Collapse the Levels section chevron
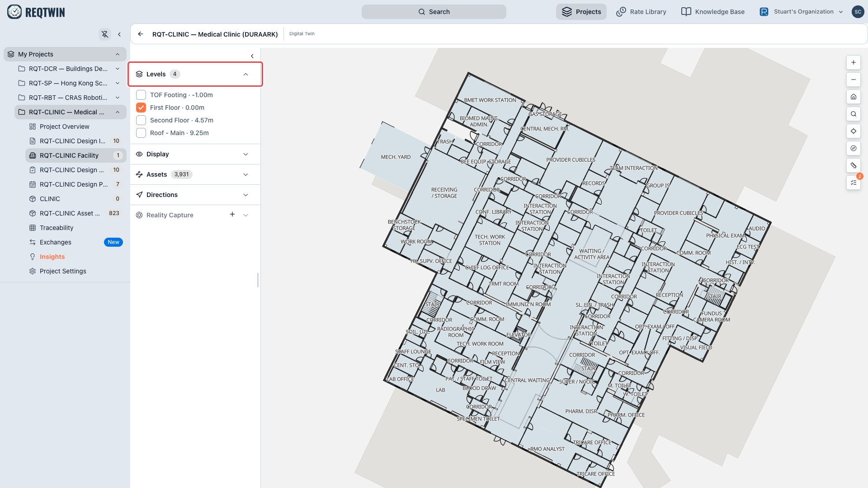 point(246,74)
